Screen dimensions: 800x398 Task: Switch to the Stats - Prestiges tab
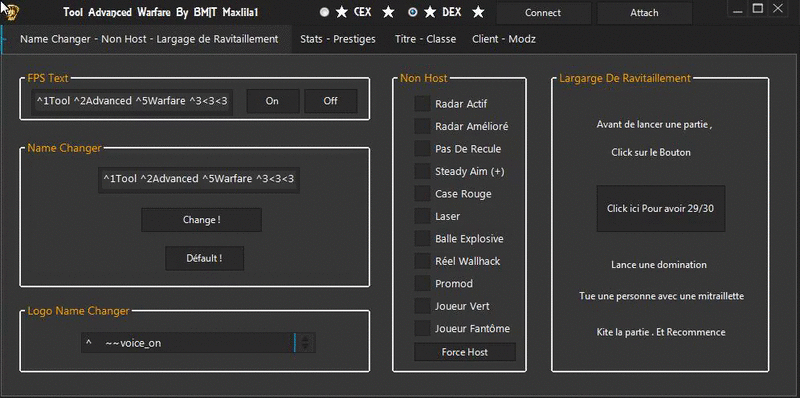coord(338,39)
